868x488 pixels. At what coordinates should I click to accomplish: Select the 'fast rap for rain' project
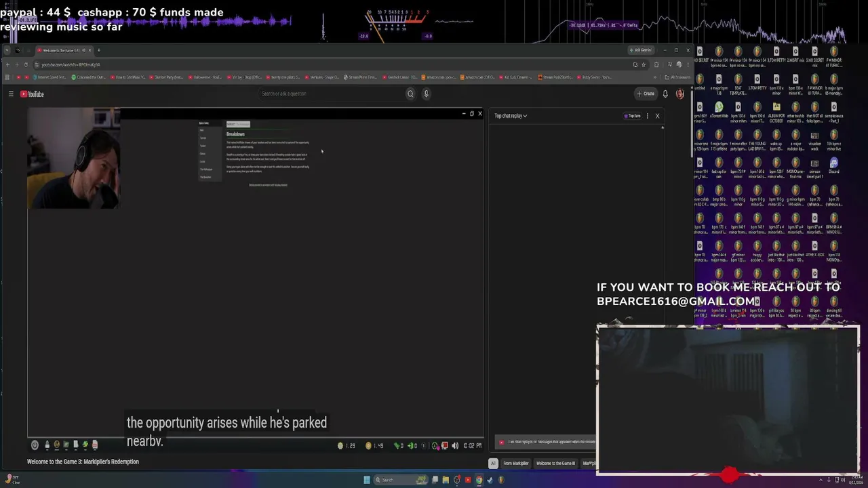pos(719,167)
